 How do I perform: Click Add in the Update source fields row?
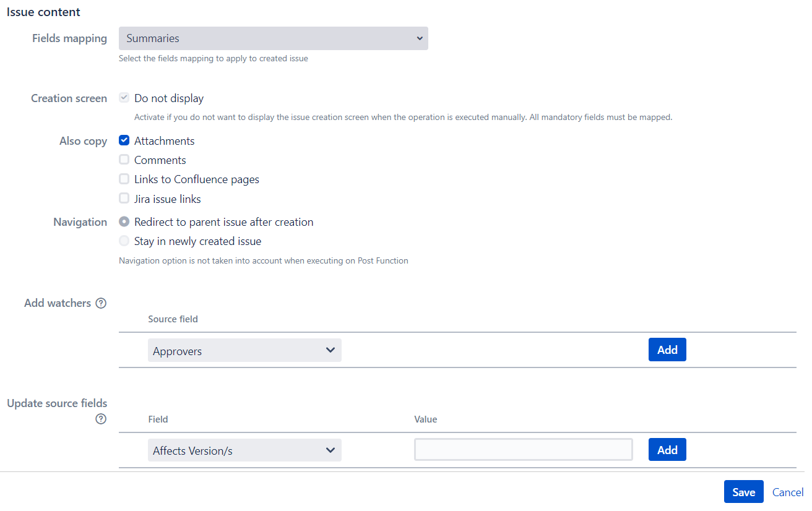(x=667, y=449)
